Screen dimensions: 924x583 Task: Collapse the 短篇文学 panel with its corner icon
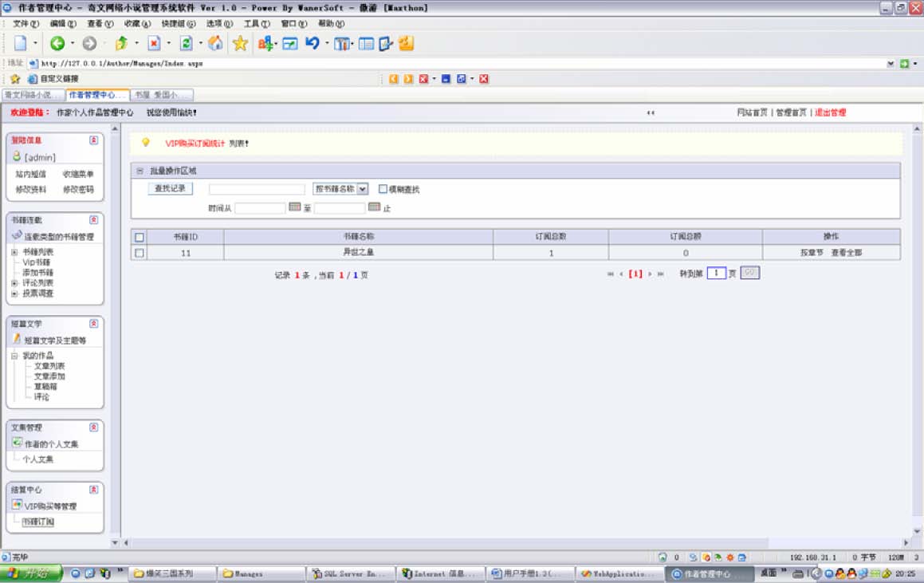[94, 324]
